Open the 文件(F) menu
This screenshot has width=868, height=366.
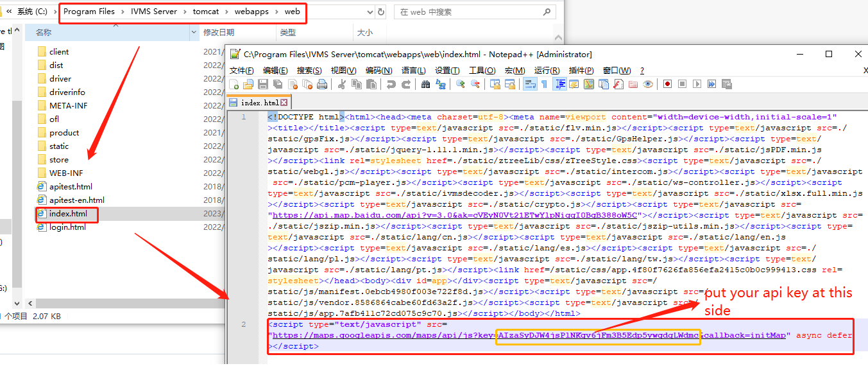pos(242,71)
